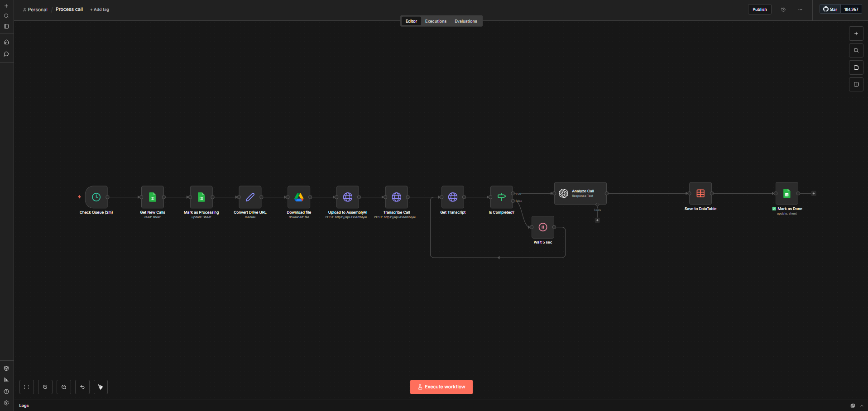Open the chat icon in sidebar
Image resolution: width=868 pixels, height=411 pixels.
[x=6, y=54]
